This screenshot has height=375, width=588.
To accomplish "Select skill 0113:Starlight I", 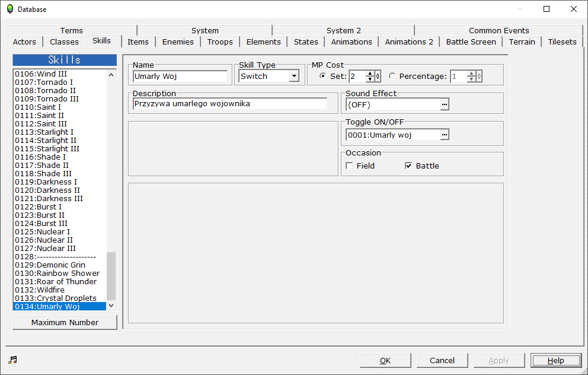I will click(x=60, y=132).
